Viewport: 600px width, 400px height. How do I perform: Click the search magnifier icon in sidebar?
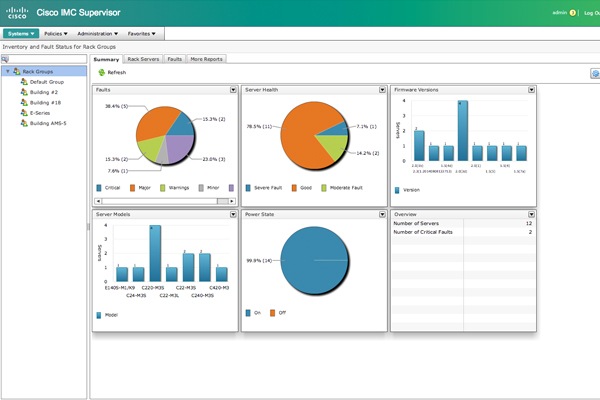(5, 59)
